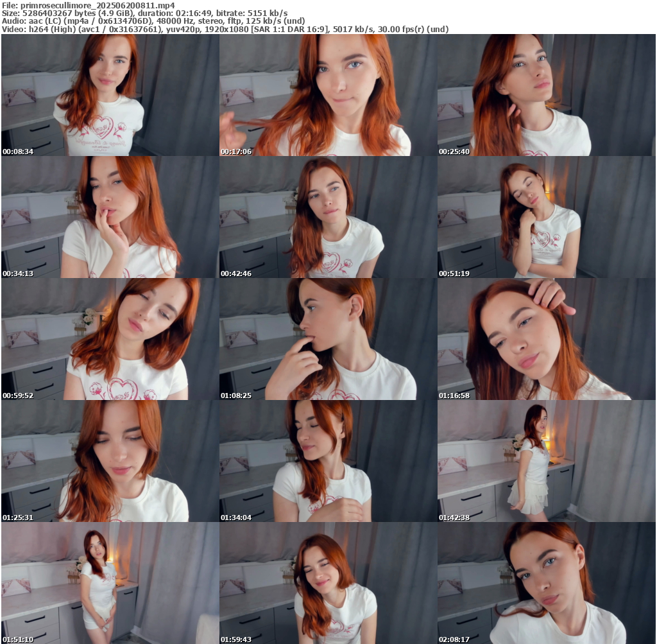
Task: Click the file name primrosecullimore_202506200811.mp4
Action: point(98,5)
